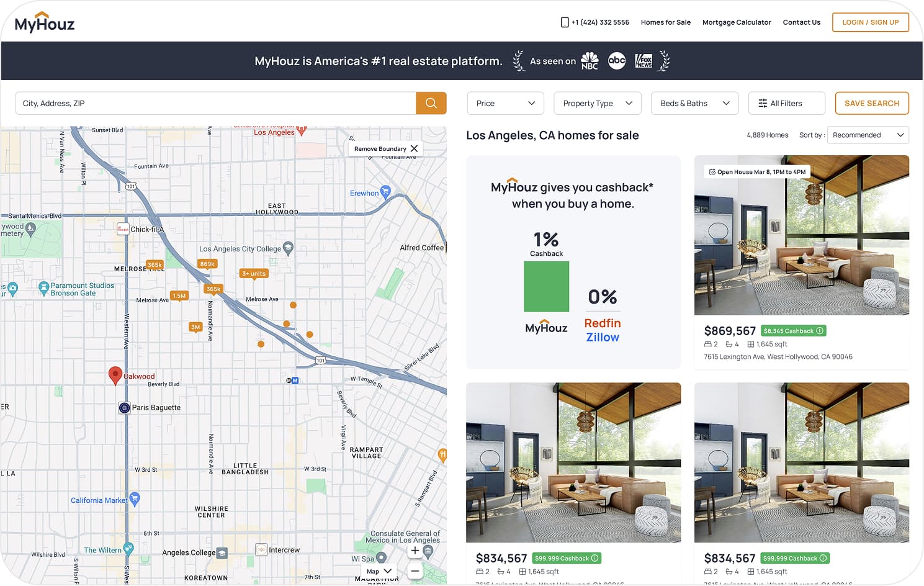Click the abc logo in banner

[x=617, y=60]
